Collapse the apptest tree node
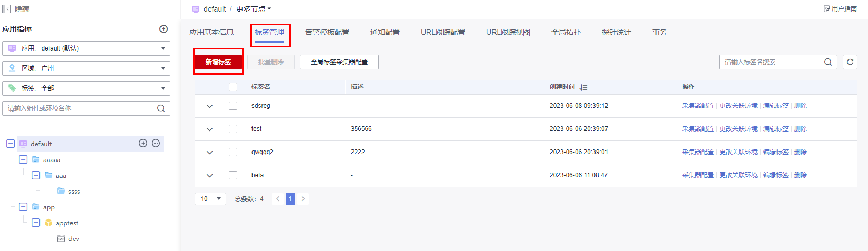Image resolution: width=868 pixels, height=251 pixels. (36, 223)
